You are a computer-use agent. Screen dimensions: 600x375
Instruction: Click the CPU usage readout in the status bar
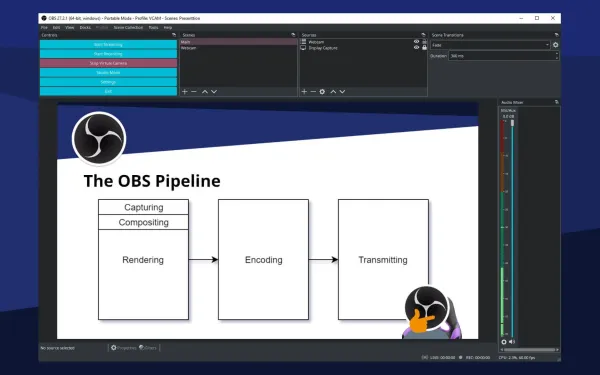517,357
